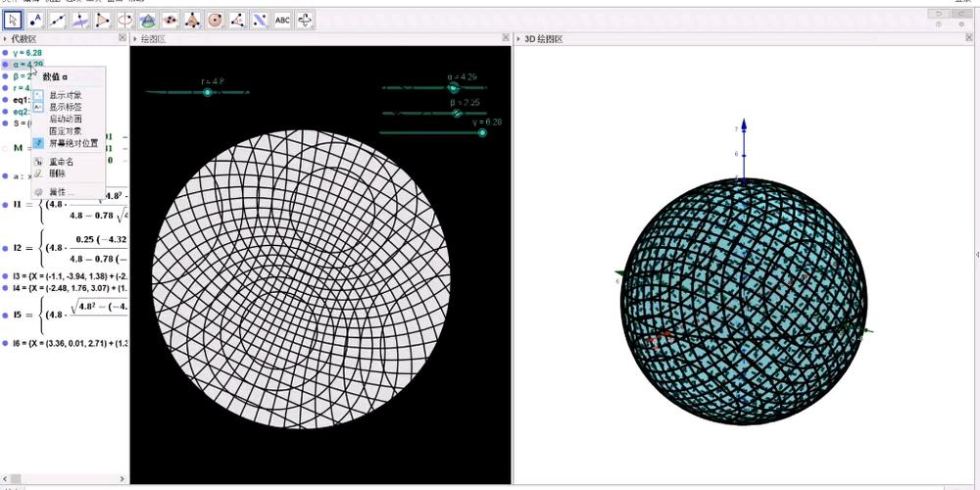Viewport: 980px width, 490px height.
Task: Select the Point tool
Action: 35,20
